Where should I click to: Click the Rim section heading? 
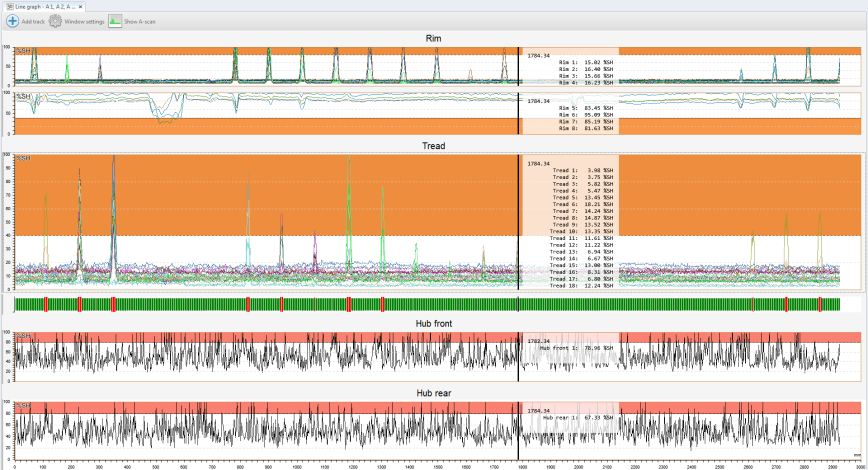433,38
